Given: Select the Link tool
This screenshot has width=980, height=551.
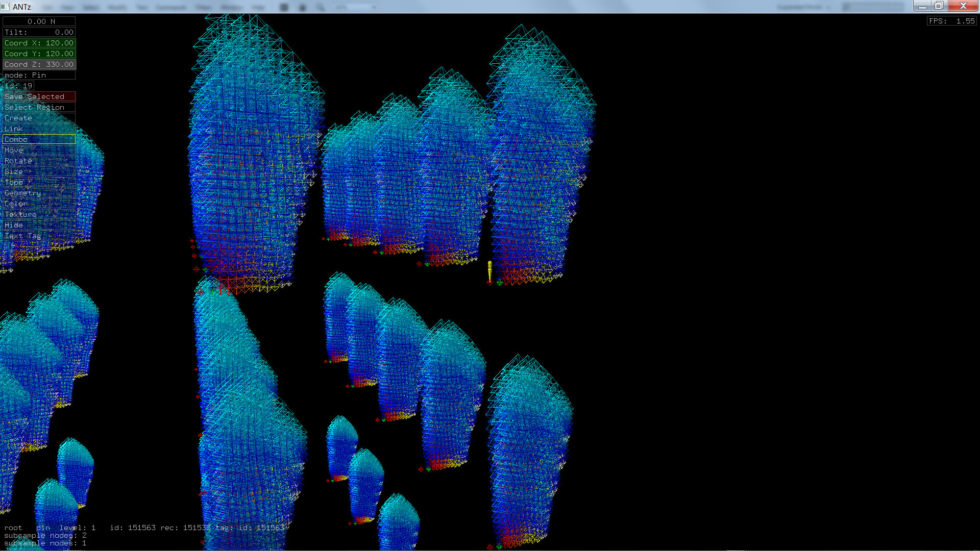Looking at the screenshot, I should pos(39,129).
